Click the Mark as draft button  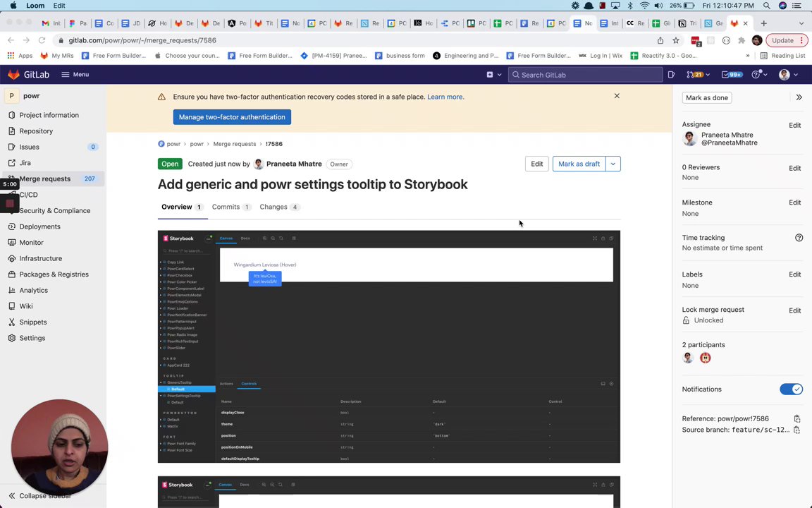coord(579,164)
